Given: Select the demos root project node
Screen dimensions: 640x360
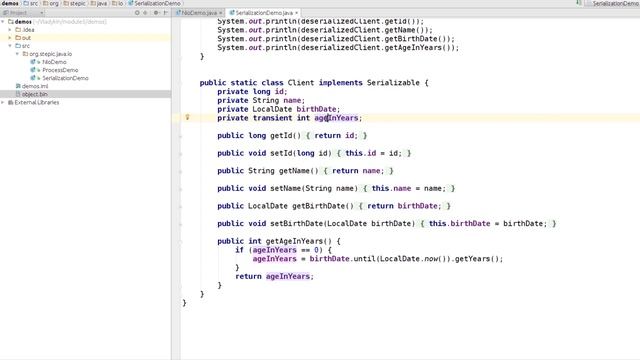Looking at the screenshot, I should pyautogui.click(x=23, y=22).
